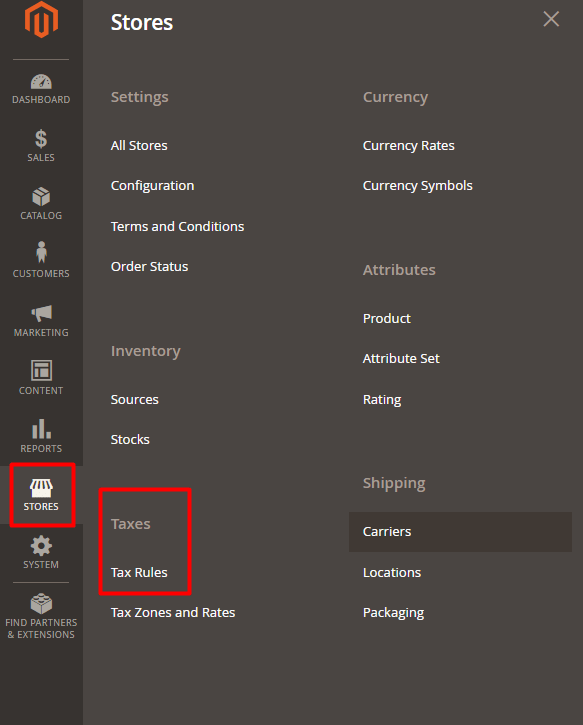This screenshot has height=725, width=583.
Task: Go to Tax Zones and Rates
Action: [x=172, y=613]
